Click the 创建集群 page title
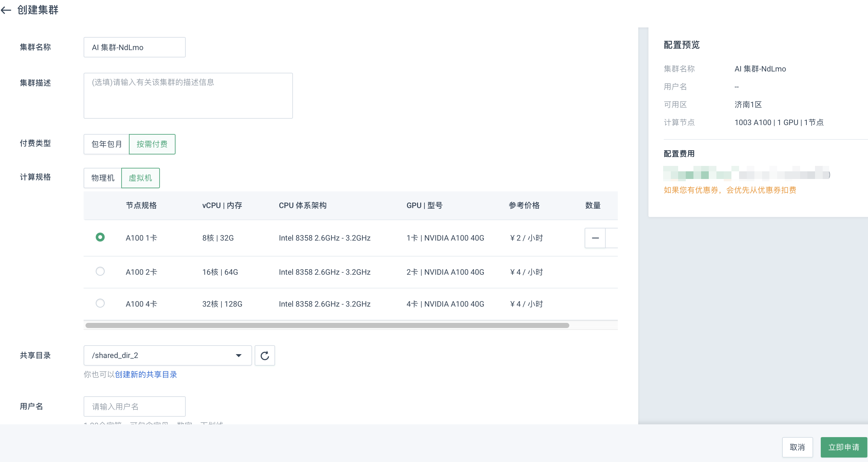Screen dimensions: 868x462 pyautogui.click(x=38, y=10)
